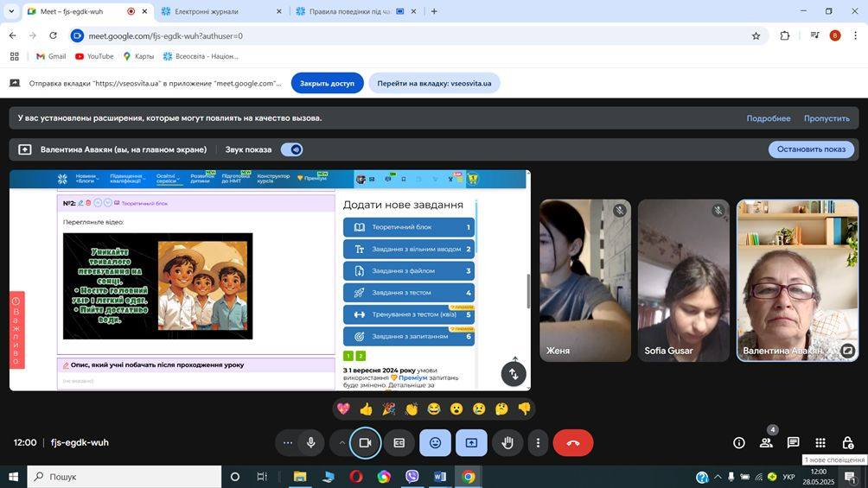Click present screen button in call controls

[471, 442]
